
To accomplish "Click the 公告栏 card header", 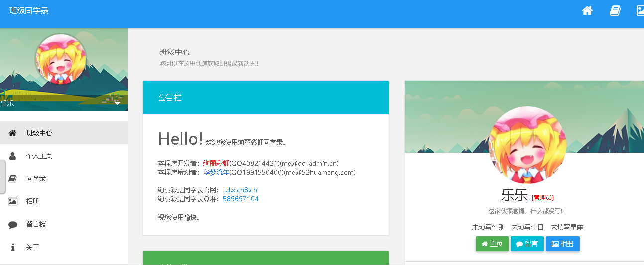I will tap(266, 97).
